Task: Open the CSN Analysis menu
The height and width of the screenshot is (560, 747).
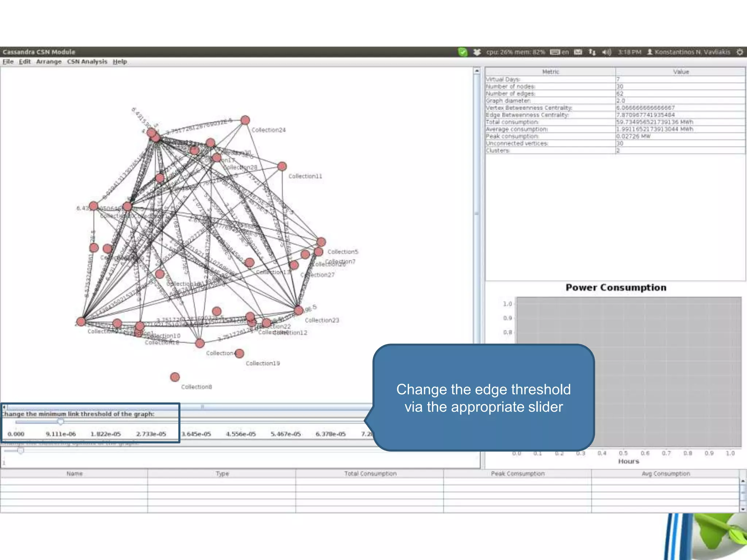Action: click(87, 62)
